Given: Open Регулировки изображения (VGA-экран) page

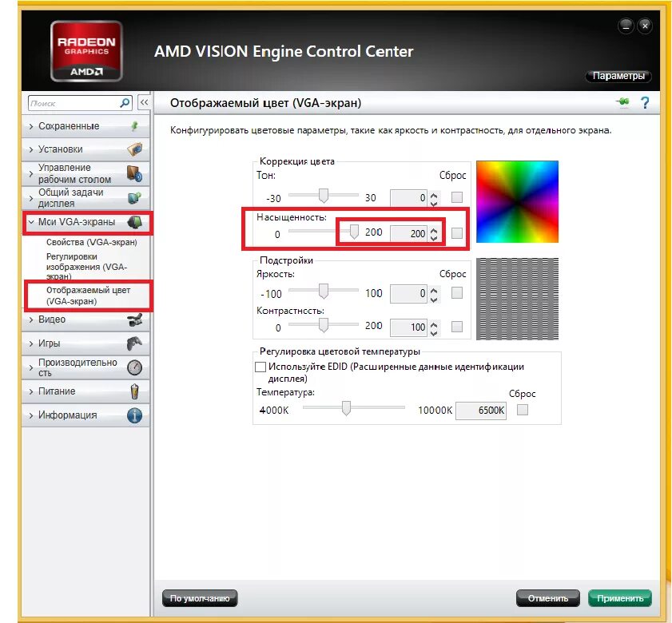Looking at the screenshot, I should 86,267.
